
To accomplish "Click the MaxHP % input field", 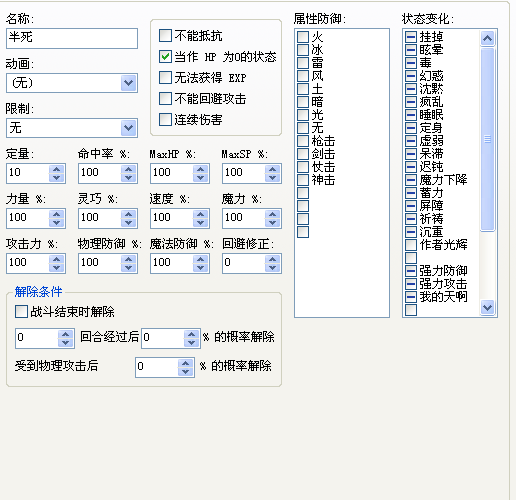I will pos(172,173).
